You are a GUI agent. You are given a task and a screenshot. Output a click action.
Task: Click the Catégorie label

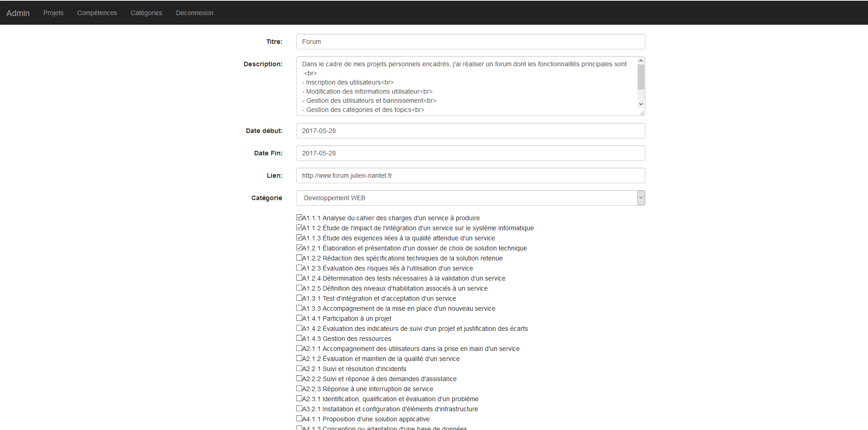[x=267, y=198]
